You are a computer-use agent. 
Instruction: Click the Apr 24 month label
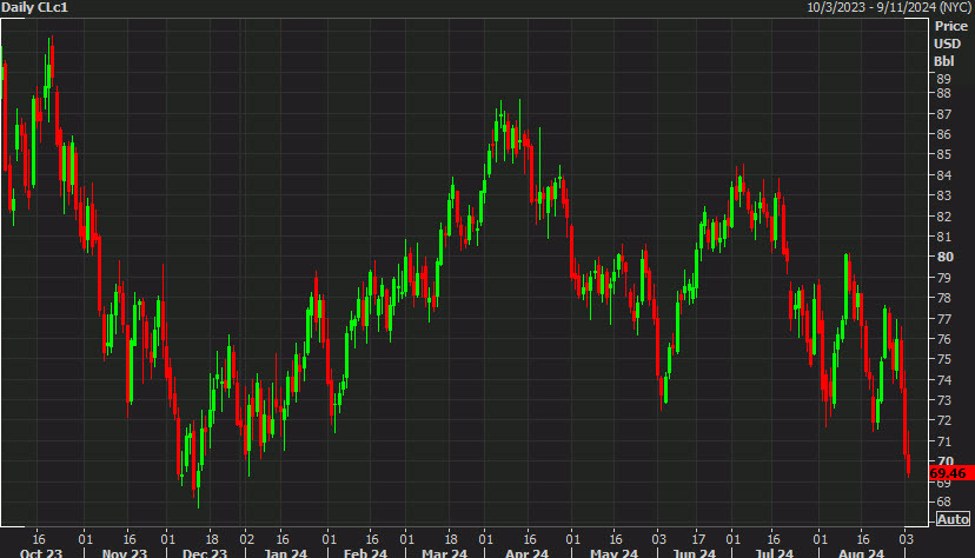pos(527,553)
